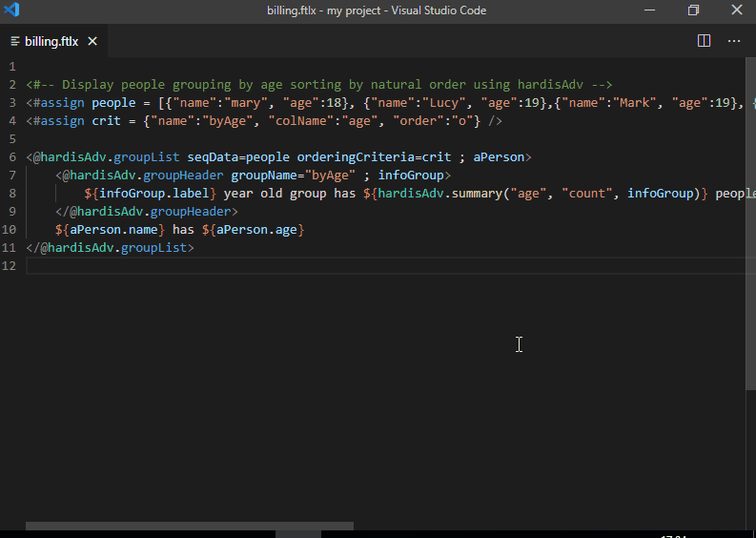Click the 'people' variable in line 3
The width and height of the screenshot is (756, 538).
pos(113,103)
